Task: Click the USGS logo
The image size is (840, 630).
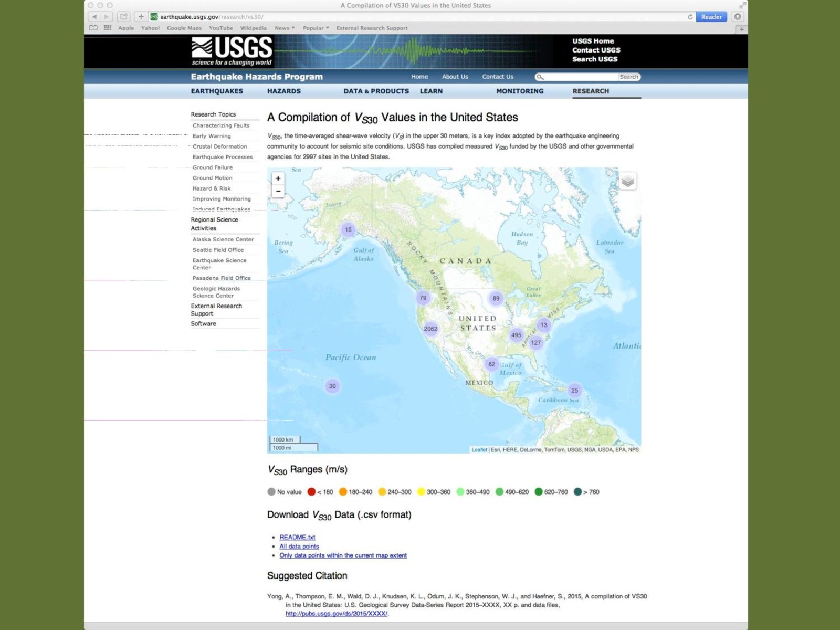Action: 232,51
